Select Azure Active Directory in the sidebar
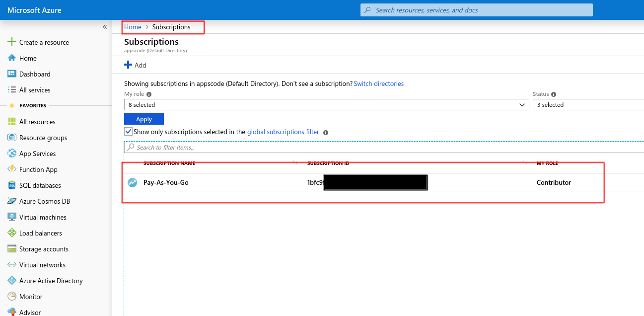 coord(51,280)
